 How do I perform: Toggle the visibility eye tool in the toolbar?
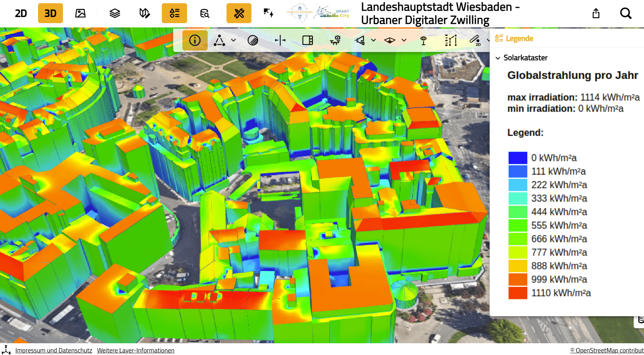424,40
